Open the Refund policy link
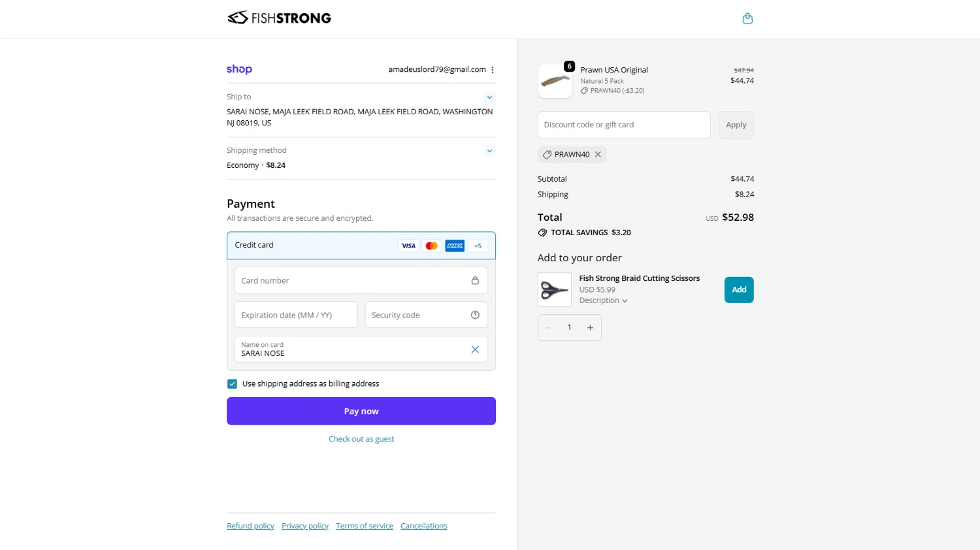The width and height of the screenshot is (980, 550). (250, 526)
